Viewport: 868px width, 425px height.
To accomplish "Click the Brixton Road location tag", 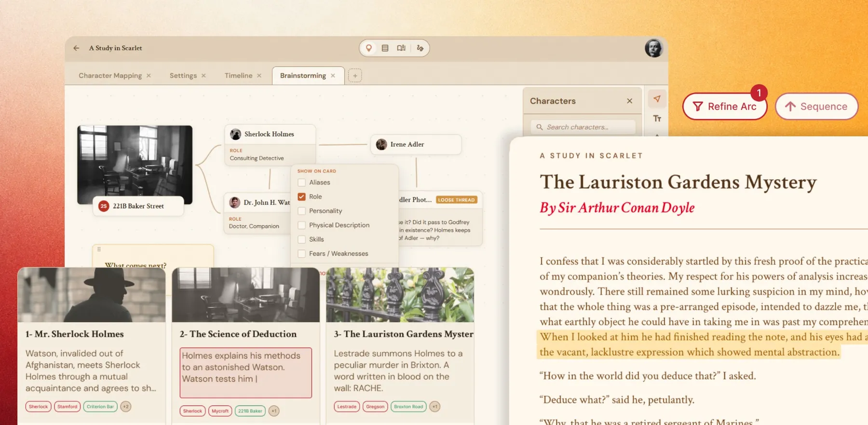I will tap(408, 407).
